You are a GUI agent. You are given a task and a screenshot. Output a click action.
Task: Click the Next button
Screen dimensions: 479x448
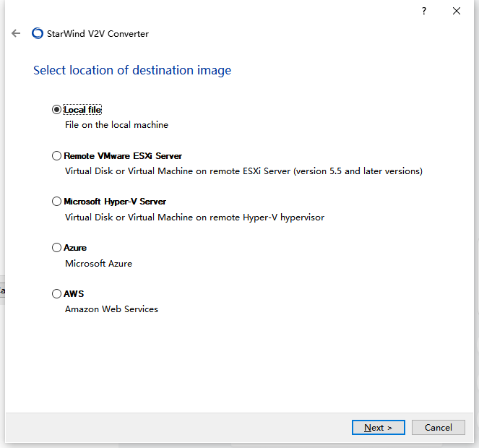pyautogui.click(x=378, y=427)
